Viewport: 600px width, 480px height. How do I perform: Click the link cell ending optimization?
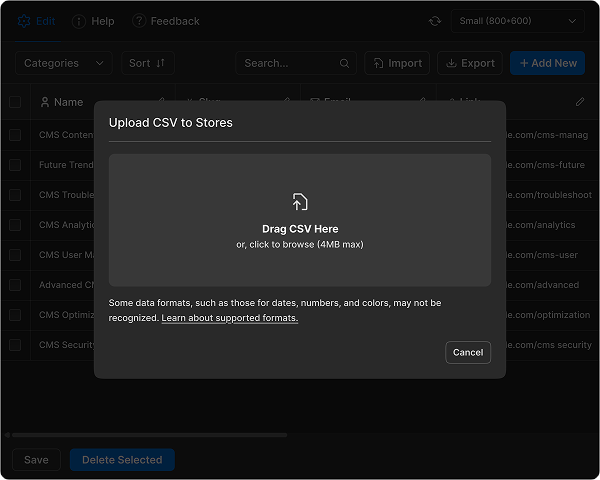547,315
